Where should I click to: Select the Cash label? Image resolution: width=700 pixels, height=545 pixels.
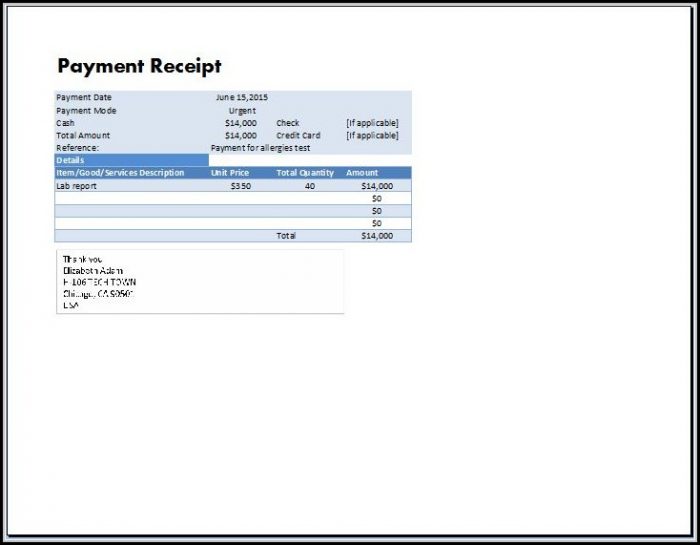pyautogui.click(x=65, y=123)
